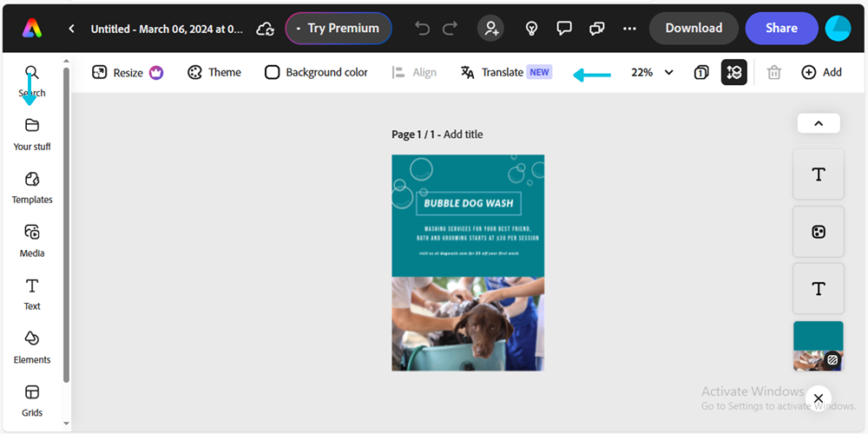Download the design

[694, 29]
